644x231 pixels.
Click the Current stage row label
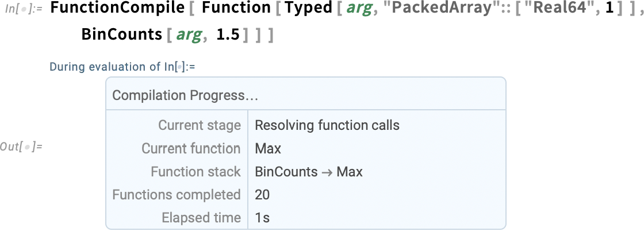[x=200, y=125]
